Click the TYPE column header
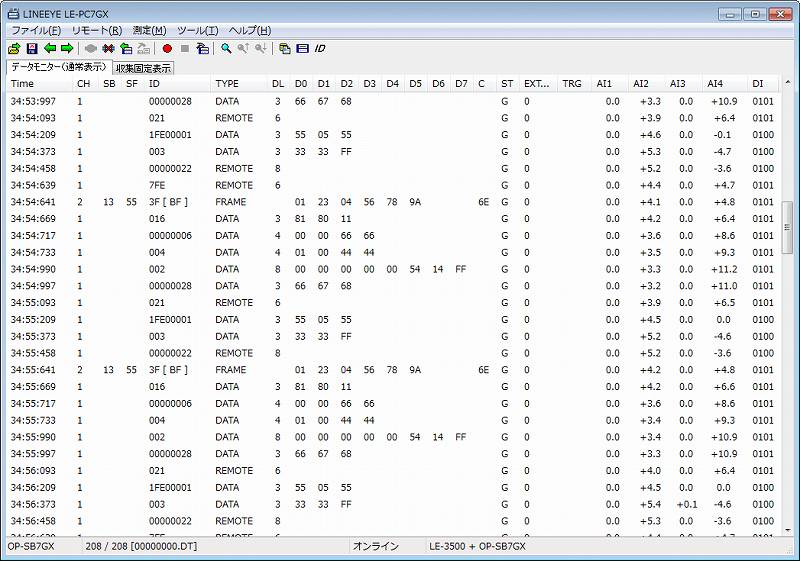800x561 pixels. 227,84
